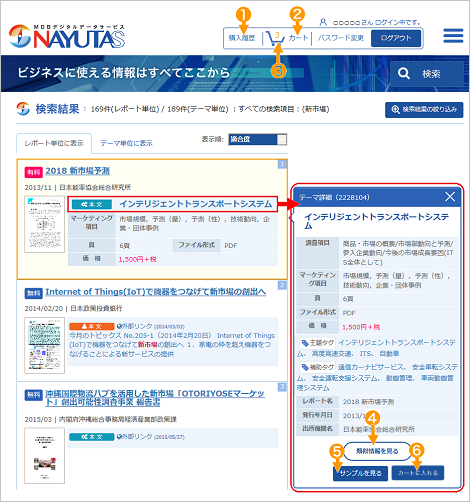This screenshot has height=502, width=470.
Task: Open the Internet of Things report link
Action: coord(155,292)
